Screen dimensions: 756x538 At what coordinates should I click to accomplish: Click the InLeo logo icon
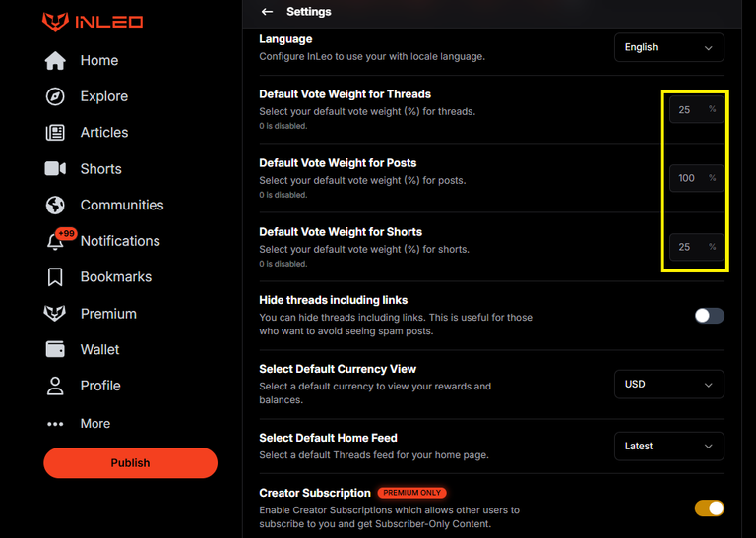(55, 22)
